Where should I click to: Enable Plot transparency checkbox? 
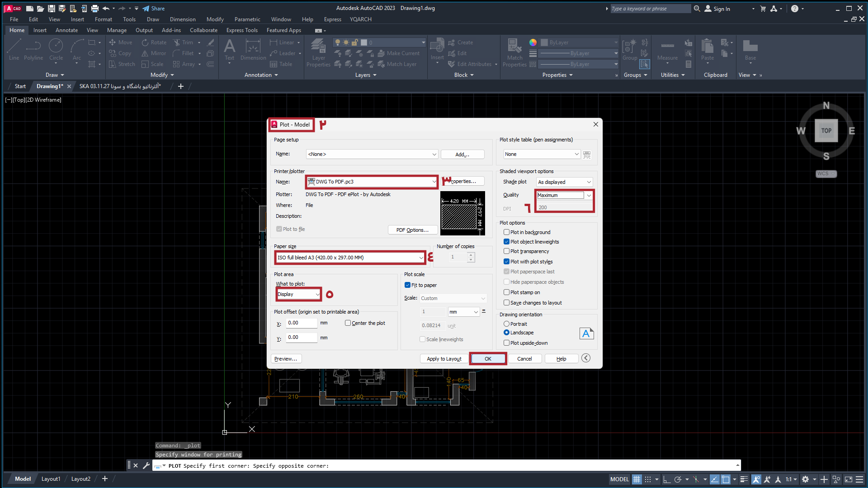tap(507, 251)
